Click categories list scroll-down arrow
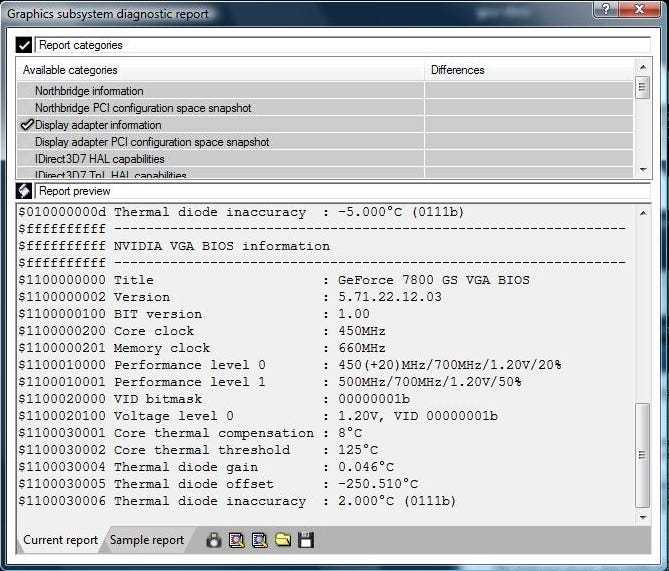669x571 pixels. click(x=643, y=170)
